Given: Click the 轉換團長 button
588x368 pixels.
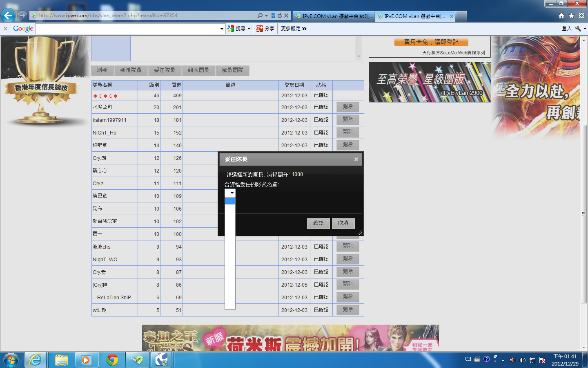Looking at the screenshot, I should pyautogui.click(x=198, y=70).
